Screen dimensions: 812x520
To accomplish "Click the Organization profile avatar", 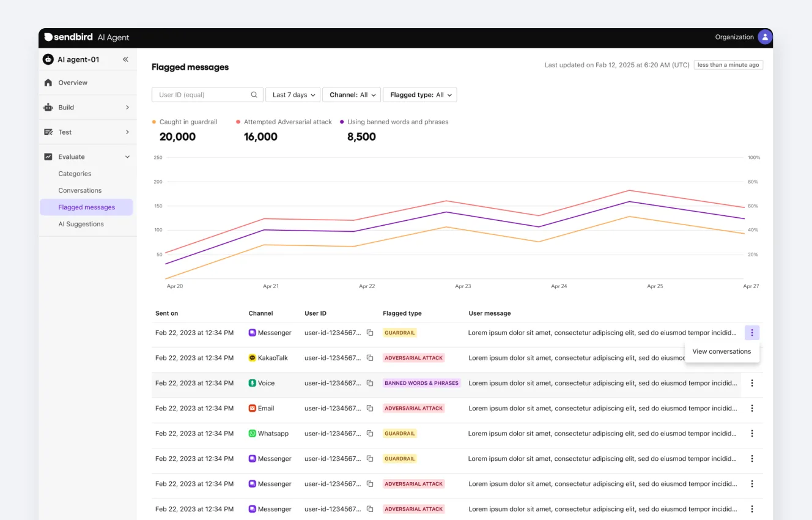I will tap(764, 37).
